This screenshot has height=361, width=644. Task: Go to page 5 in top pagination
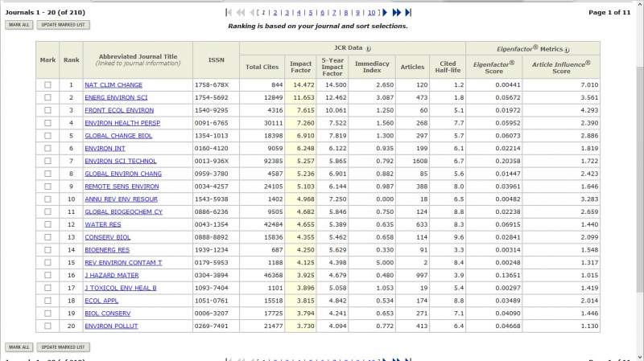tap(311, 13)
